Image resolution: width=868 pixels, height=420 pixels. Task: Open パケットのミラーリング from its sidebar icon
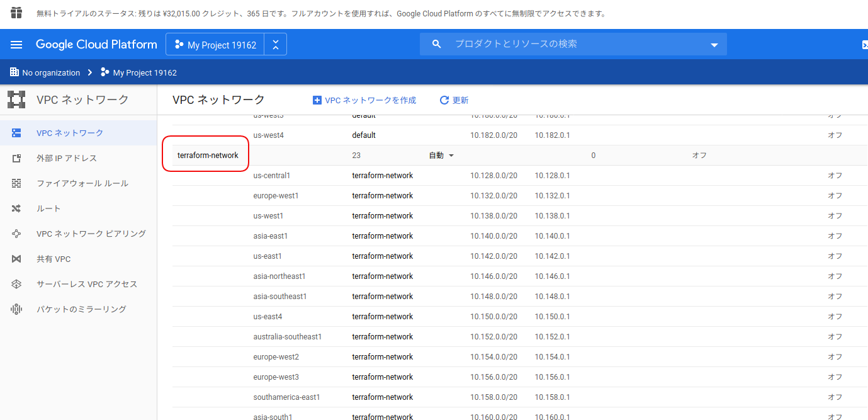coord(16,309)
